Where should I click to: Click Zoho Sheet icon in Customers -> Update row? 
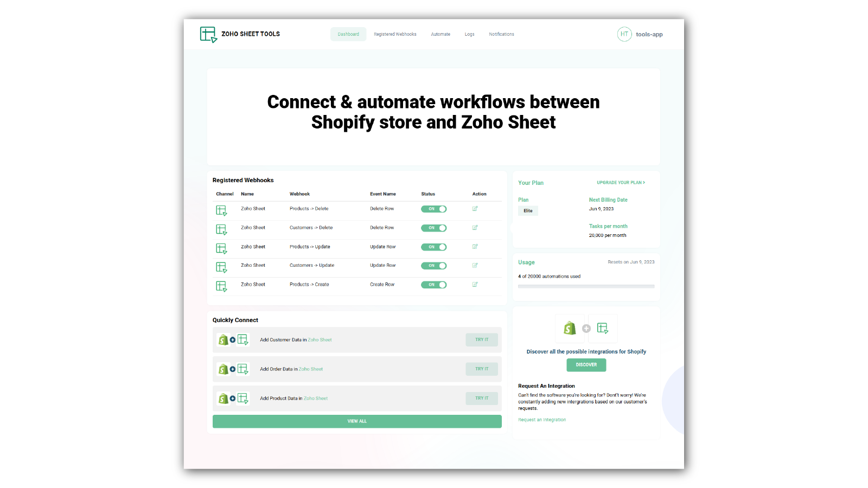click(221, 267)
